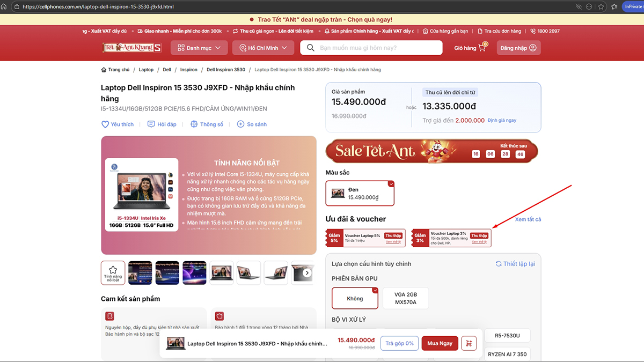This screenshot has width=644, height=362.
Task: Click the Mua Ngay buy button
Action: (x=440, y=343)
